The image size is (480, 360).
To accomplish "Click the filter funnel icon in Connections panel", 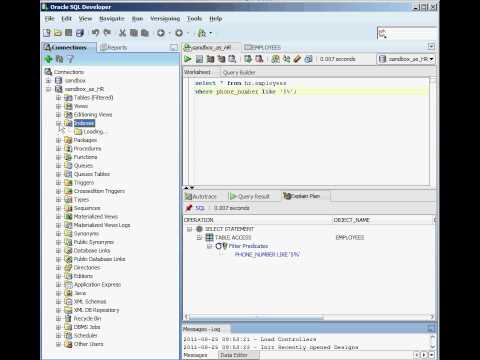I will (70, 59).
